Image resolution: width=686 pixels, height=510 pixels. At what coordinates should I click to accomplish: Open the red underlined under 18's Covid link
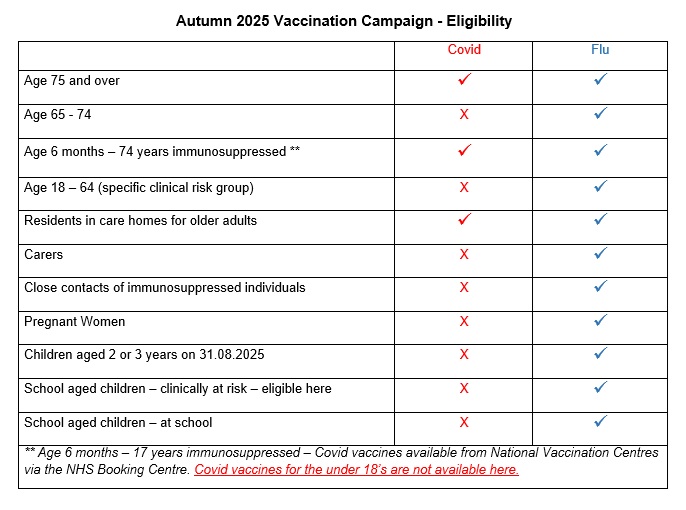pos(356,469)
